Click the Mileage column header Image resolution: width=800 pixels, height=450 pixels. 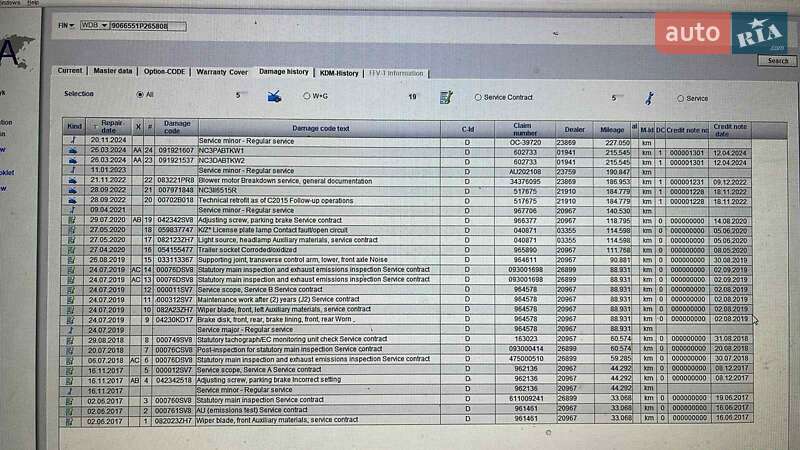click(x=609, y=127)
